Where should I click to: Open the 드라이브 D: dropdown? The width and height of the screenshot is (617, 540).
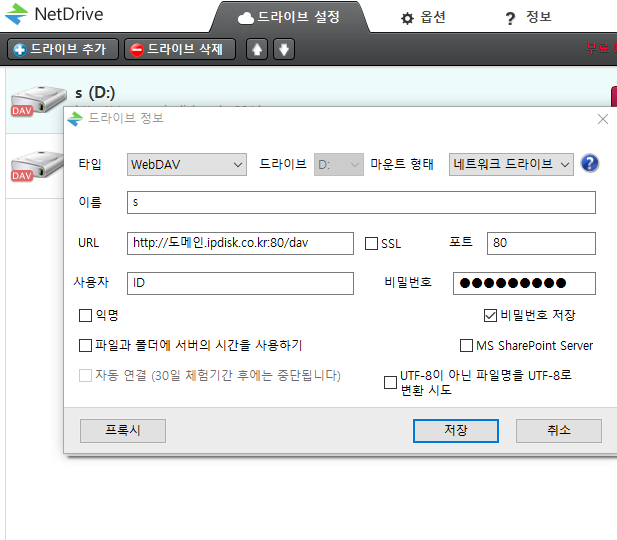coord(338,165)
